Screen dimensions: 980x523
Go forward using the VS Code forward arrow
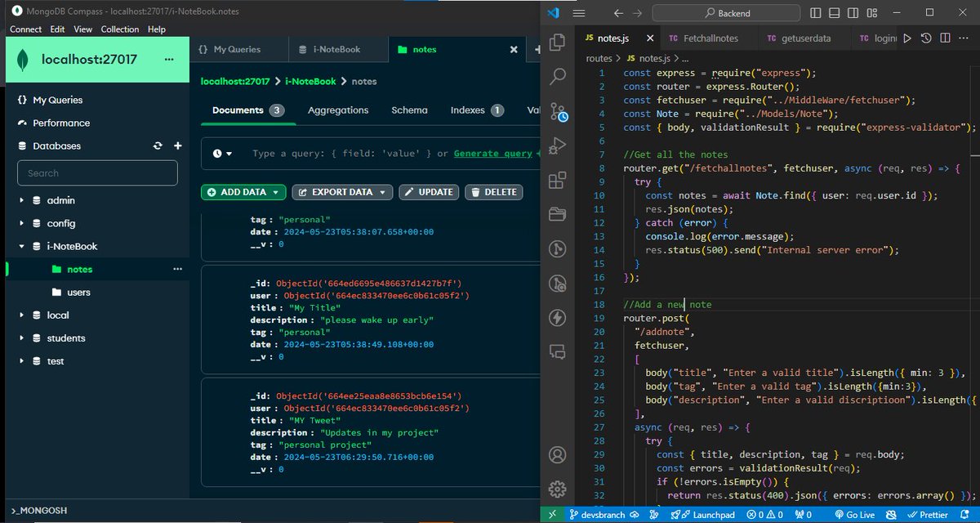pos(637,13)
